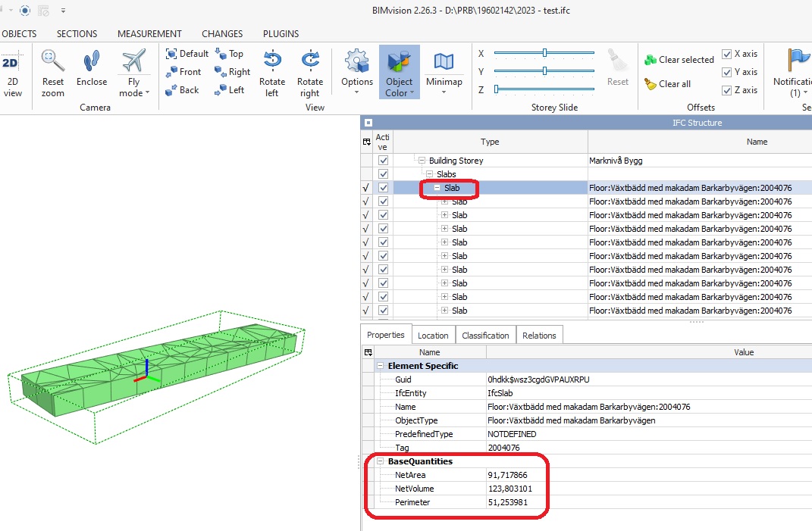The height and width of the screenshot is (531, 812).
Task: Activate the Enclose camera tool
Action: tap(91, 72)
